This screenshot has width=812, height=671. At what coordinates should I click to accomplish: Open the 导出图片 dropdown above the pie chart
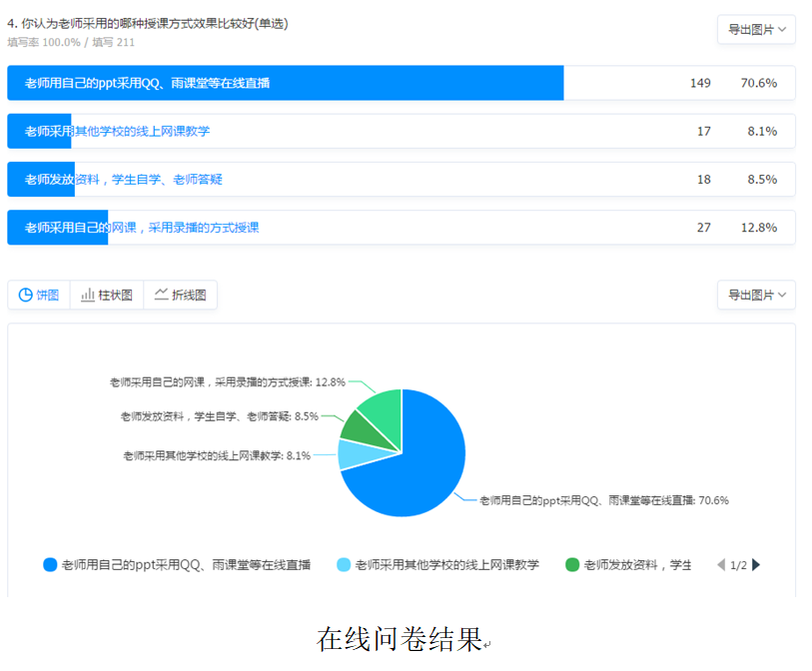756,296
